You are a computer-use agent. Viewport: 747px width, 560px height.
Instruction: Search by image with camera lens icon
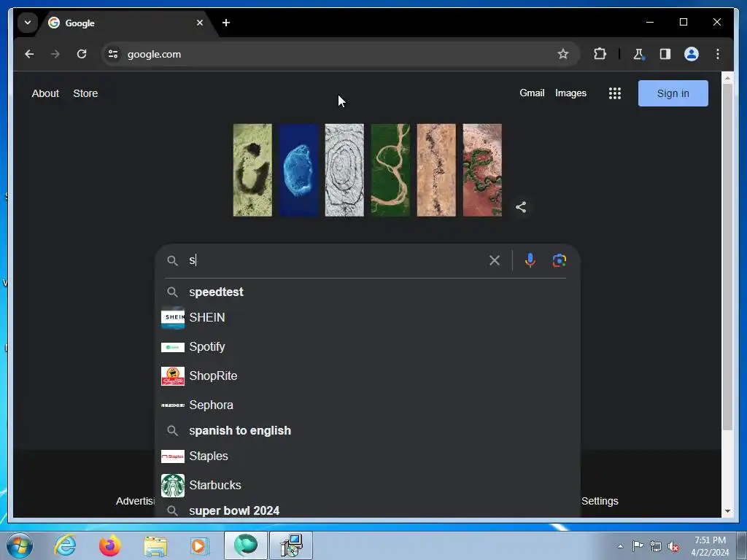pos(560,260)
